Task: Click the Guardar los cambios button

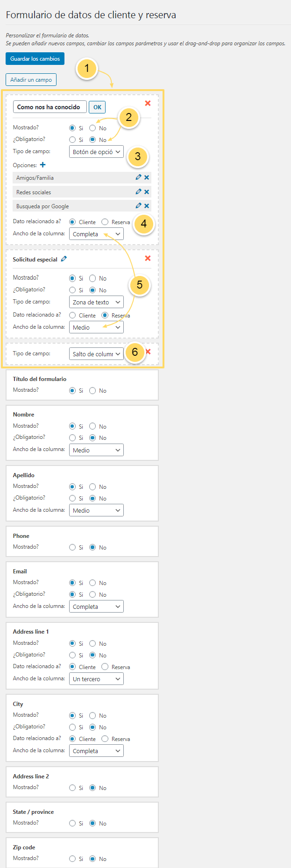Action: pyautogui.click(x=34, y=58)
